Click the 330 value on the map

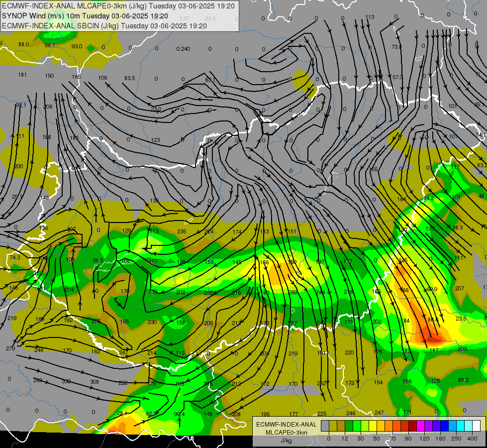[x=66, y=381]
